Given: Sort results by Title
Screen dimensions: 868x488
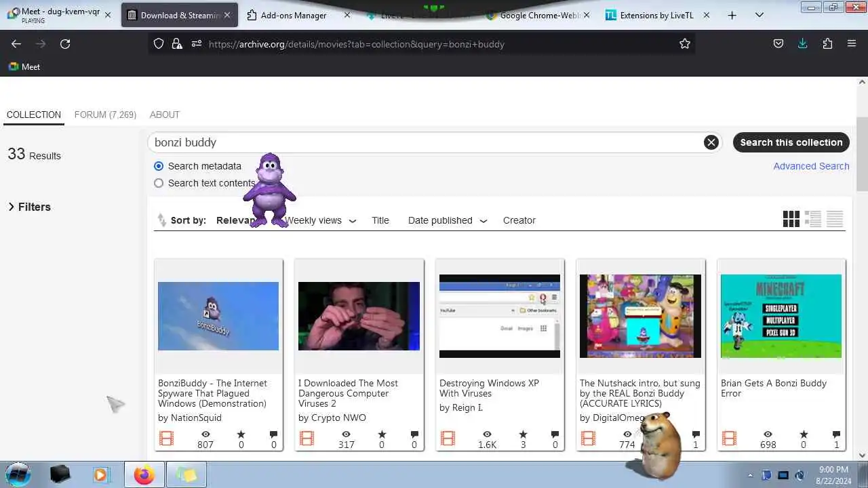Looking at the screenshot, I should (380, 220).
